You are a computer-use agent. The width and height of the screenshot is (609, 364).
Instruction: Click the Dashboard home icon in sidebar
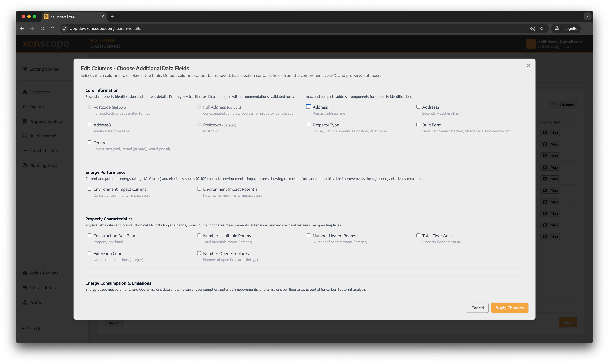point(25,92)
